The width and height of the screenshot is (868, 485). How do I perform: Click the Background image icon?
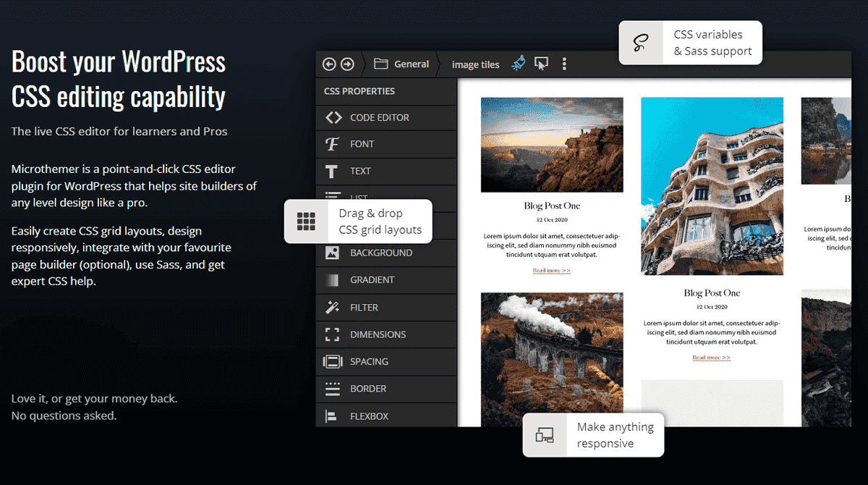click(x=332, y=253)
